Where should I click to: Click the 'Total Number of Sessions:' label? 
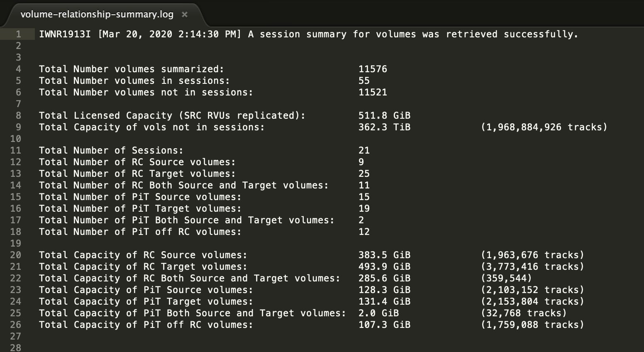tap(111, 150)
